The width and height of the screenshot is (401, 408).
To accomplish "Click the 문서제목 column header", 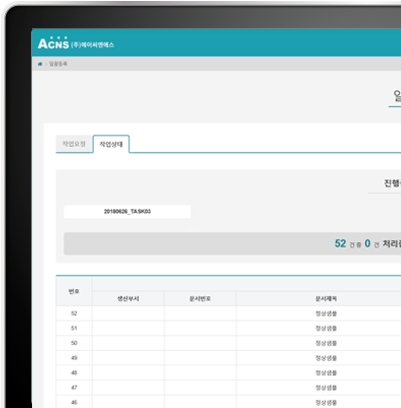I will 326,298.
